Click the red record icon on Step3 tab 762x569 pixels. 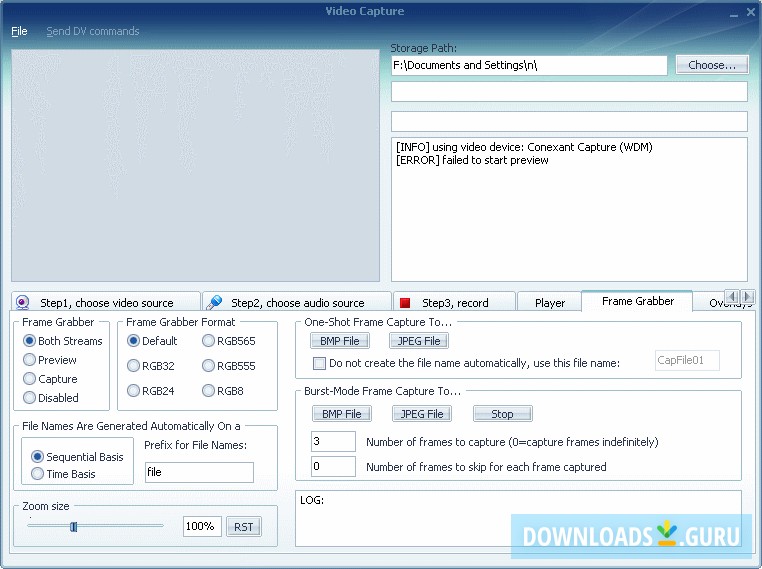pyautogui.click(x=405, y=303)
